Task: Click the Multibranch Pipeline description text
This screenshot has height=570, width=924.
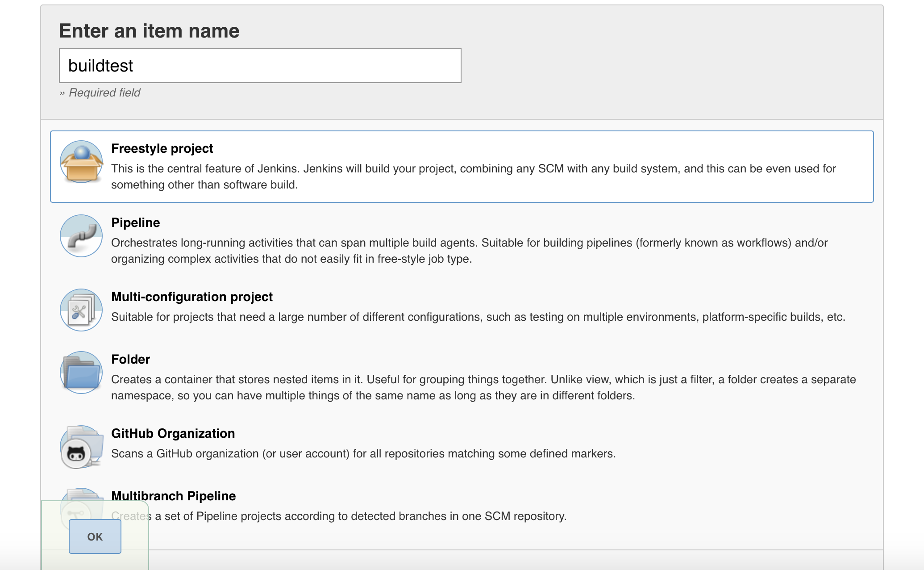Action: [339, 516]
